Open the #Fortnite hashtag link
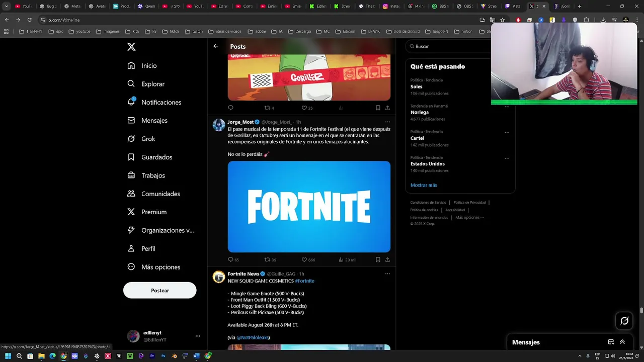 pos(304,281)
